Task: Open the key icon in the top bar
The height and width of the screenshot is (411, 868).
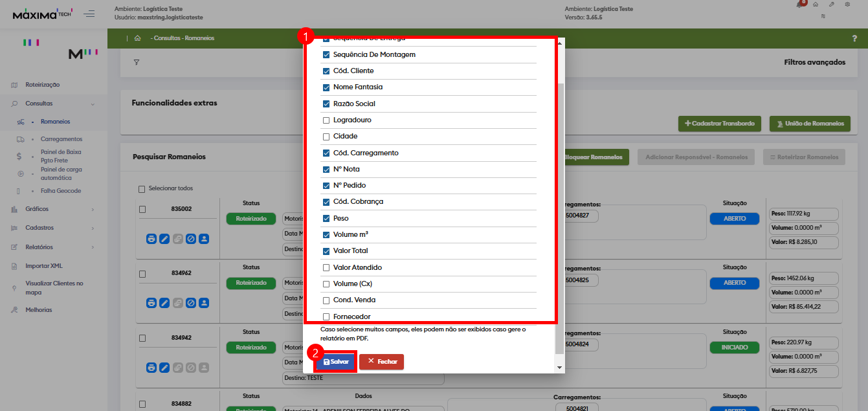Action: coord(832,5)
